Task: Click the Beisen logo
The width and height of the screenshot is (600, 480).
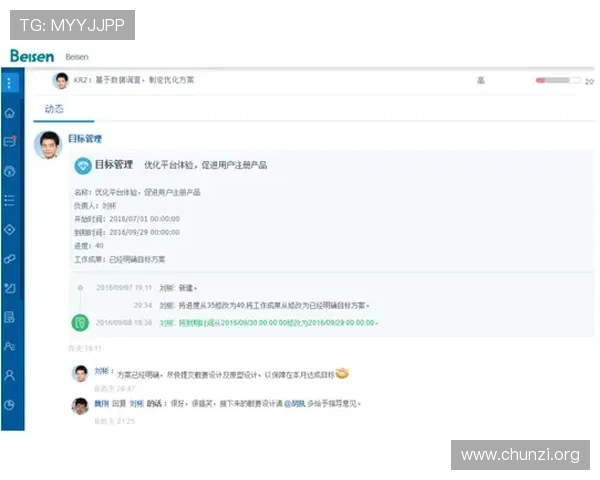Action: 32,56
